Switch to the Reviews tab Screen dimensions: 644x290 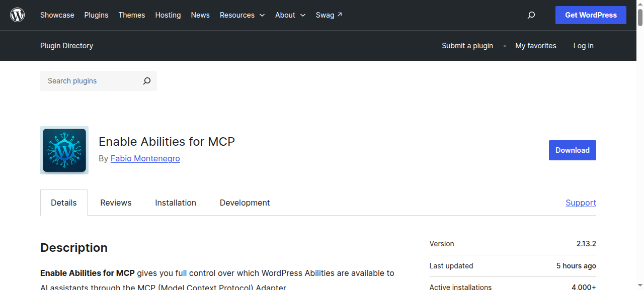116,203
